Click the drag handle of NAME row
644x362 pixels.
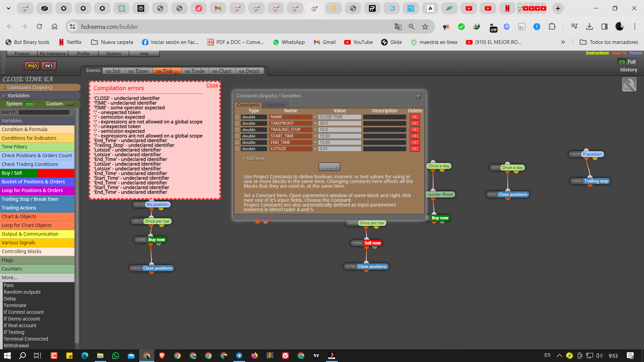pos(237,117)
